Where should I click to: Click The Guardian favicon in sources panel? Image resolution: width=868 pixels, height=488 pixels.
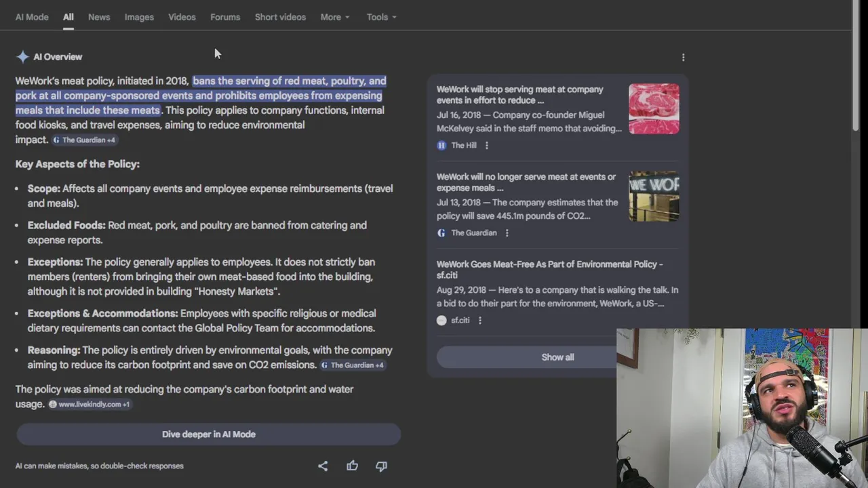pos(441,232)
